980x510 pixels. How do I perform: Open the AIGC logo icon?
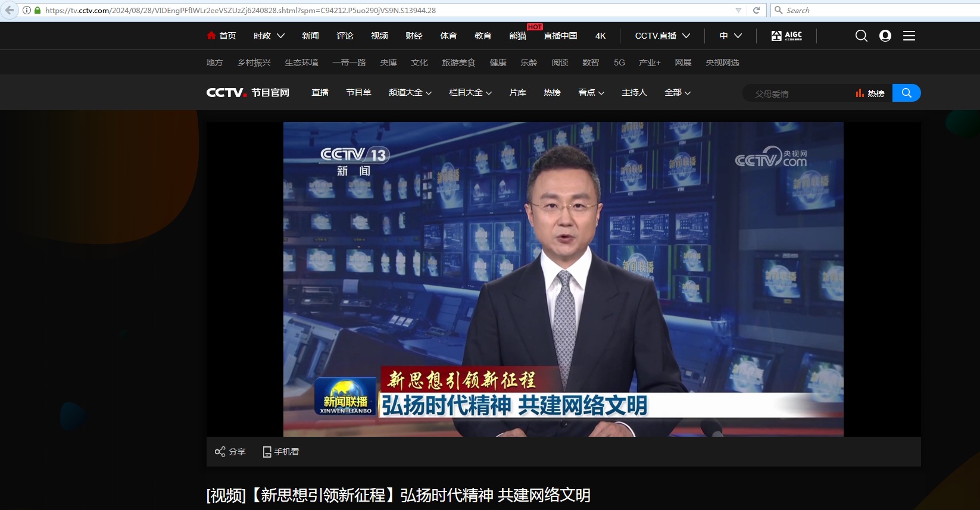point(787,36)
